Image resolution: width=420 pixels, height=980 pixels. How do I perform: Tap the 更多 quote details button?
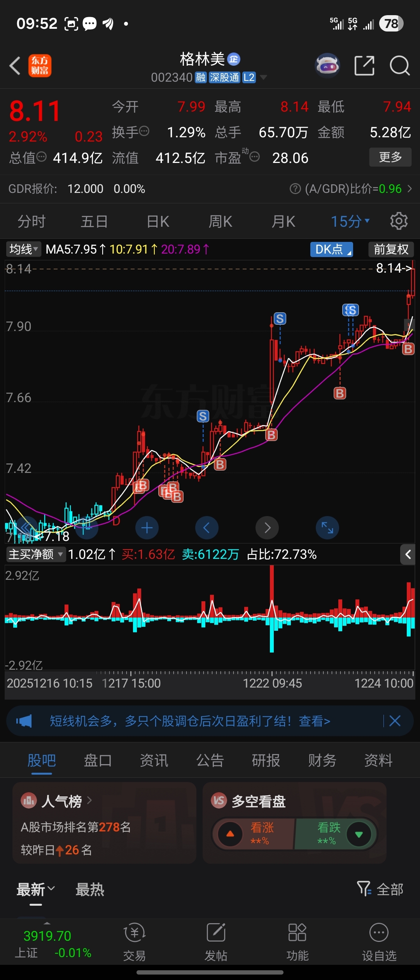(390, 157)
